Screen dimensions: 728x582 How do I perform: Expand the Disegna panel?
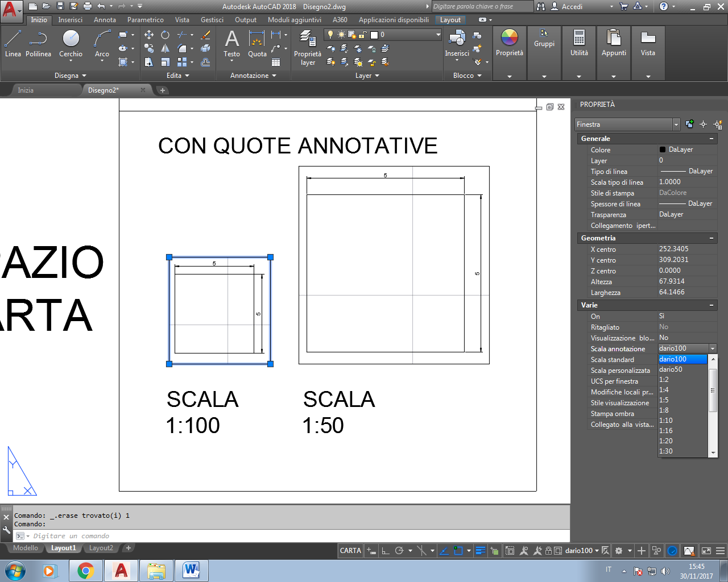click(71, 76)
